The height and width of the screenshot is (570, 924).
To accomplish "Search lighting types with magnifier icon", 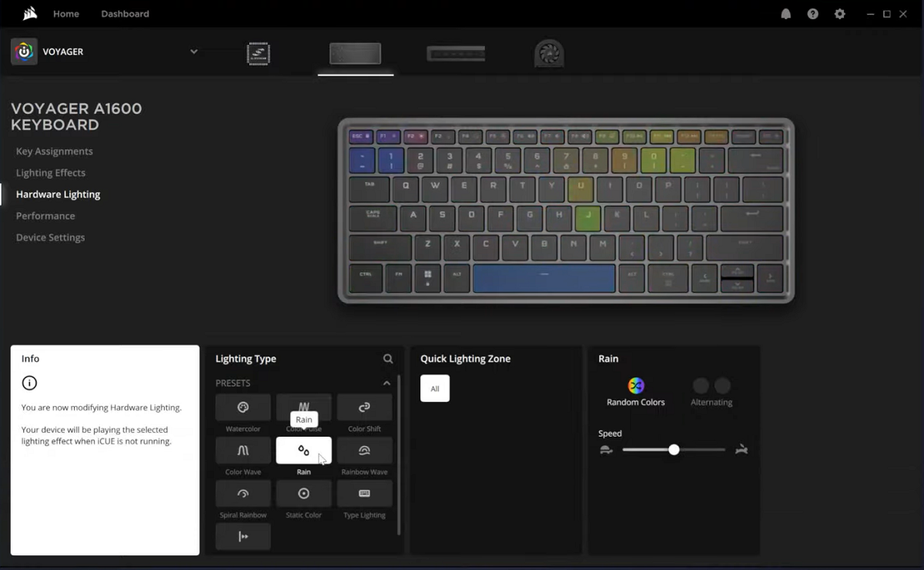I will pos(388,359).
